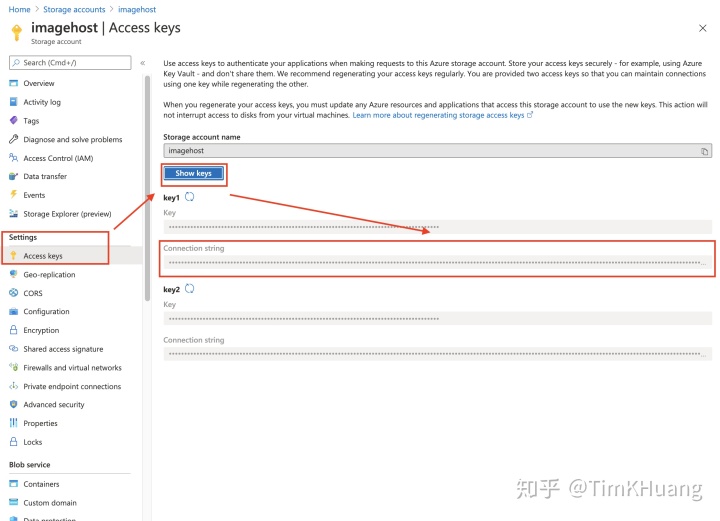Select the CORS label
This screenshot has height=521, width=720.
[x=33, y=293]
